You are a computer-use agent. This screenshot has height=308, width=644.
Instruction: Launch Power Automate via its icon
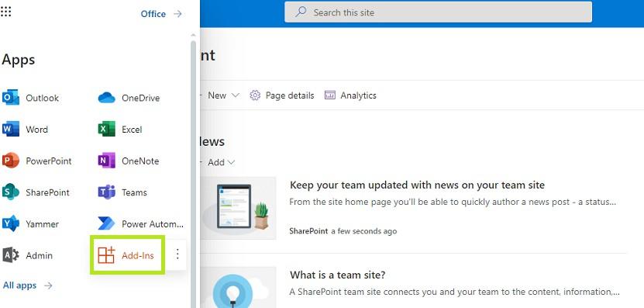point(106,223)
